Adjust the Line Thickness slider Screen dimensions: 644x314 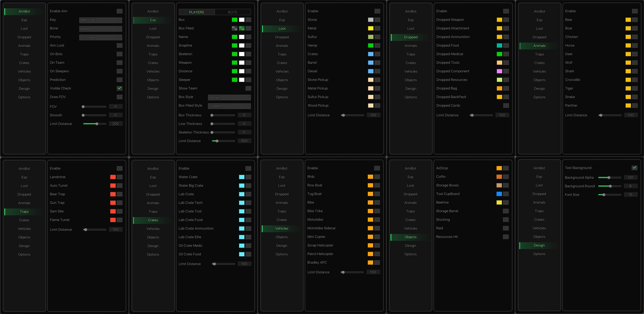click(223, 124)
